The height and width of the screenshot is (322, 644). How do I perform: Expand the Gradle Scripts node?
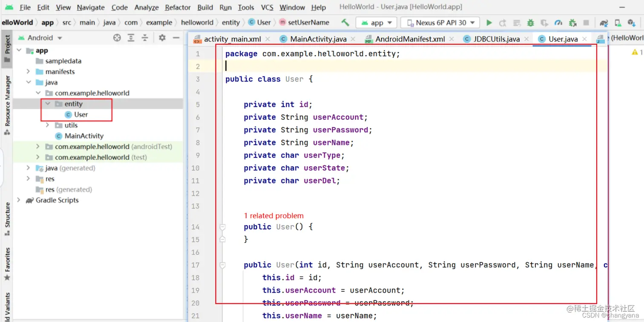(19, 200)
